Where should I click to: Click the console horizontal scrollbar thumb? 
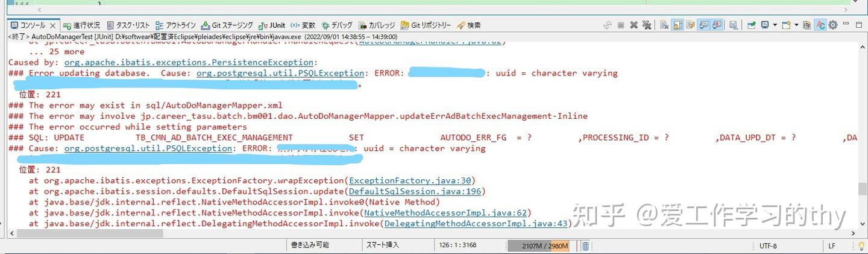(x=89, y=233)
